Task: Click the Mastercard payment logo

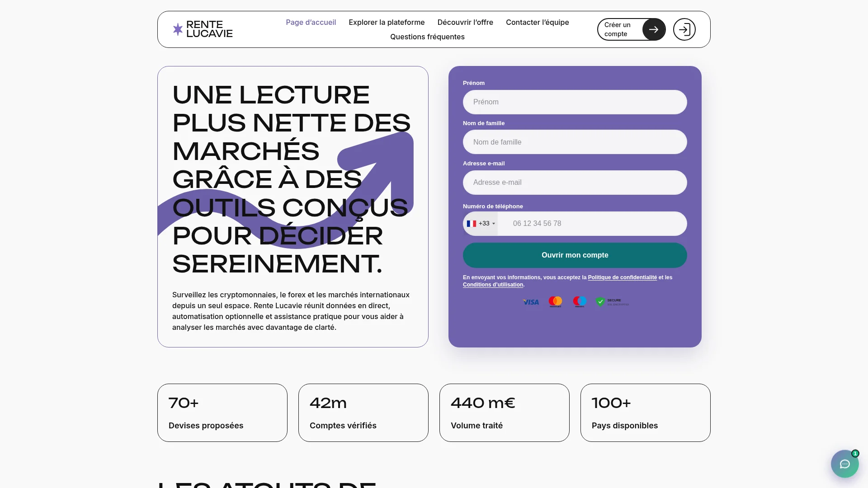Action: [x=555, y=302]
